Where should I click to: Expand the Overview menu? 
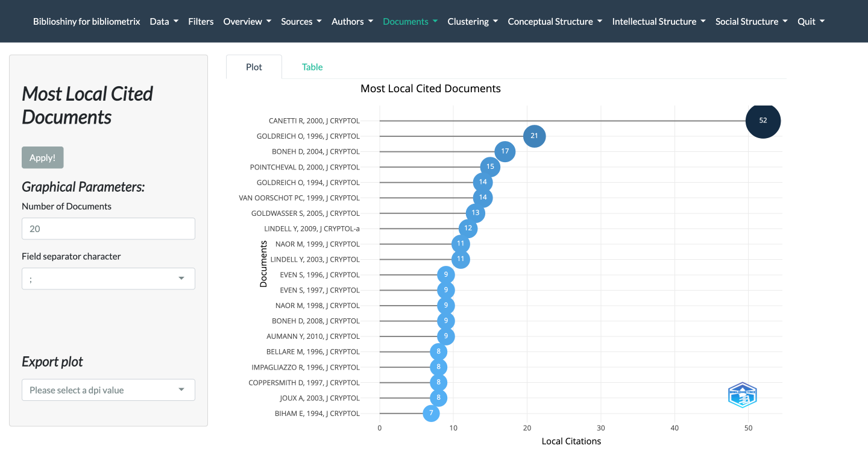point(247,21)
